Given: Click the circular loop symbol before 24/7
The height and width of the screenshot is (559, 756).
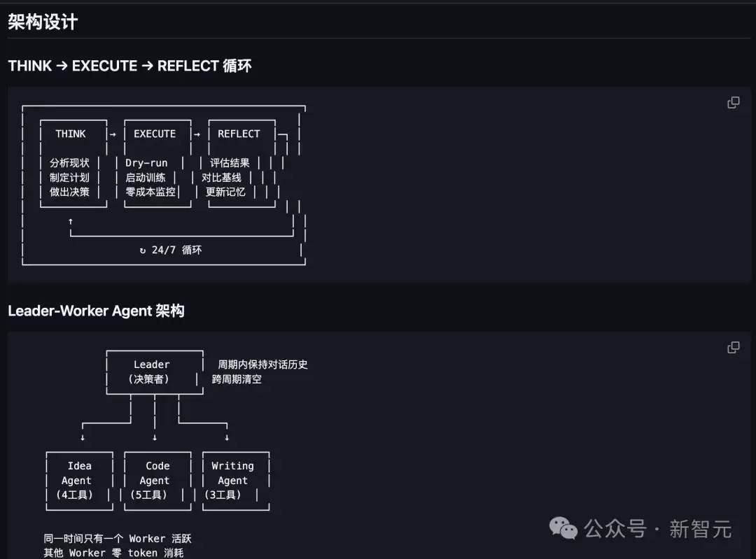Looking at the screenshot, I should pos(143,250).
